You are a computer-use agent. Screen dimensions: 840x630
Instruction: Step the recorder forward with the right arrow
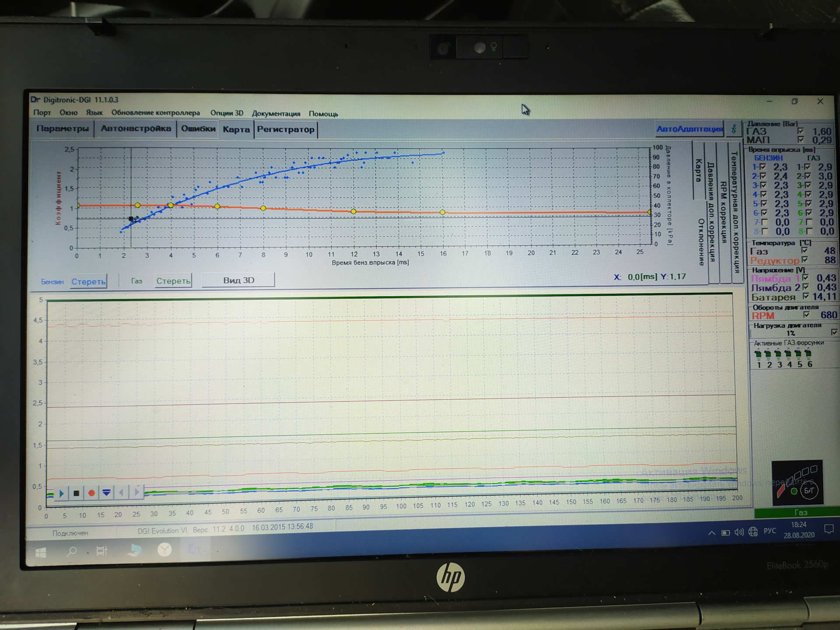click(136, 492)
